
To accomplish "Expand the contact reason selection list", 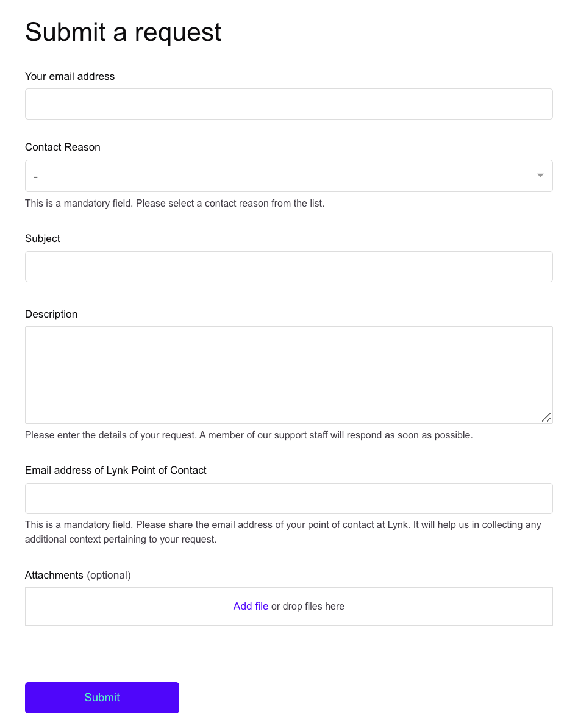I will coord(289,176).
